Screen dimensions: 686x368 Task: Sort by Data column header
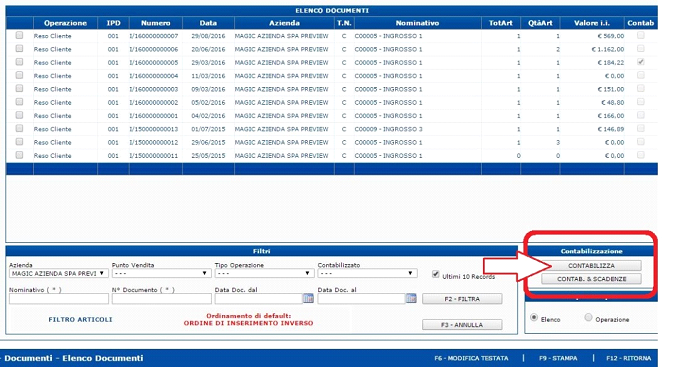click(208, 23)
